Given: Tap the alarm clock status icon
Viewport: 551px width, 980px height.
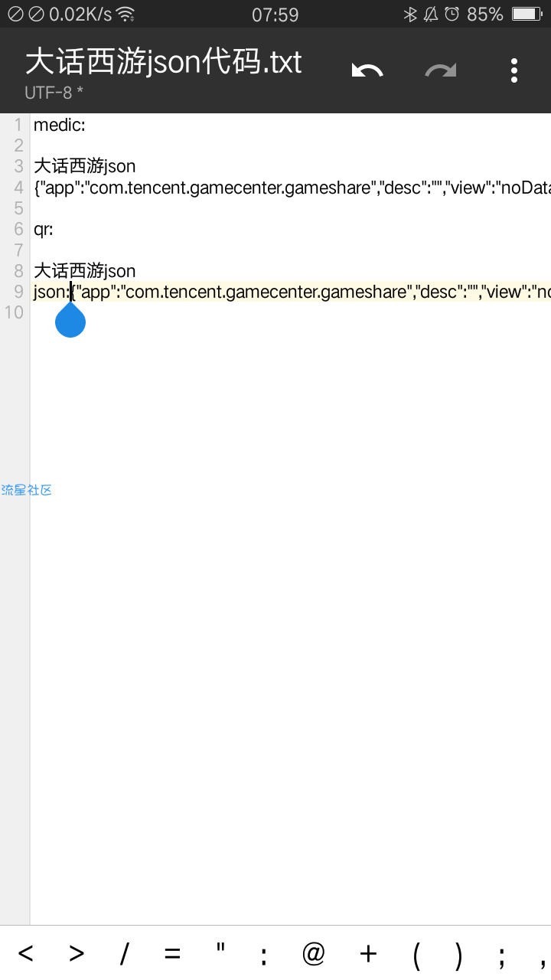Looking at the screenshot, I should pos(452,14).
